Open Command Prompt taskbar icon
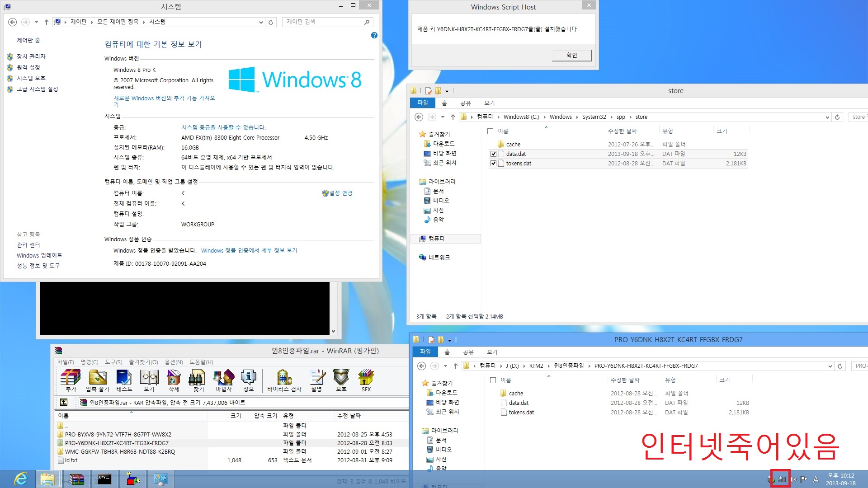The image size is (868, 488). (104, 479)
